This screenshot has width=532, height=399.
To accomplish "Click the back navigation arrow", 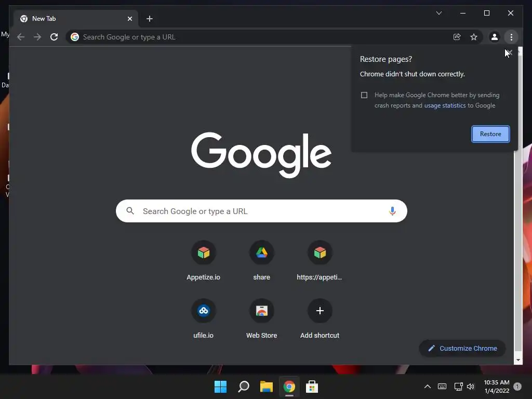I will 21,37.
